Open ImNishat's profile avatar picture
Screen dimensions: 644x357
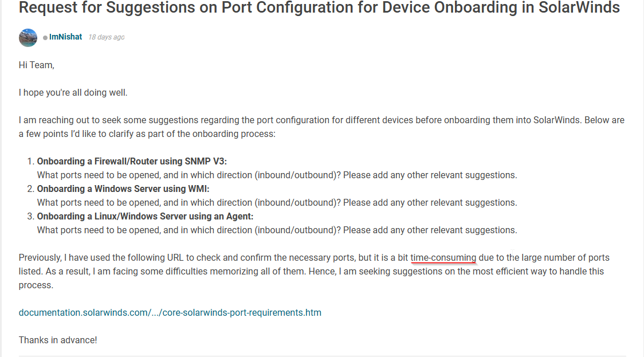(x=28, y=38)
